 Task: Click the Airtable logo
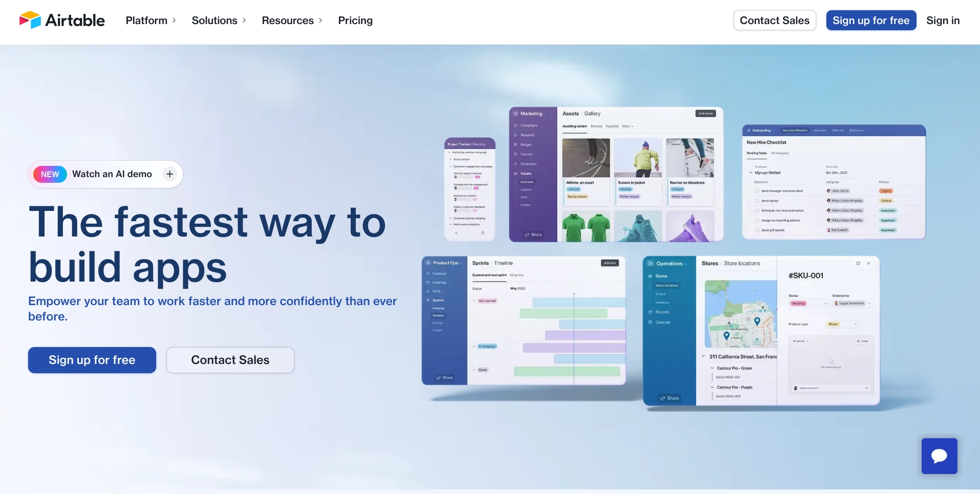pyautogui.click(x=62, y=20)
